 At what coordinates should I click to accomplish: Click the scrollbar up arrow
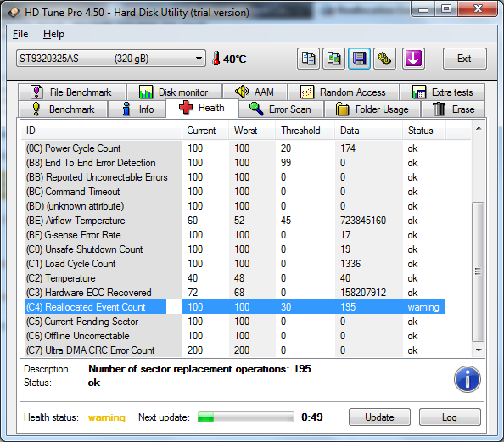(479, 129)
